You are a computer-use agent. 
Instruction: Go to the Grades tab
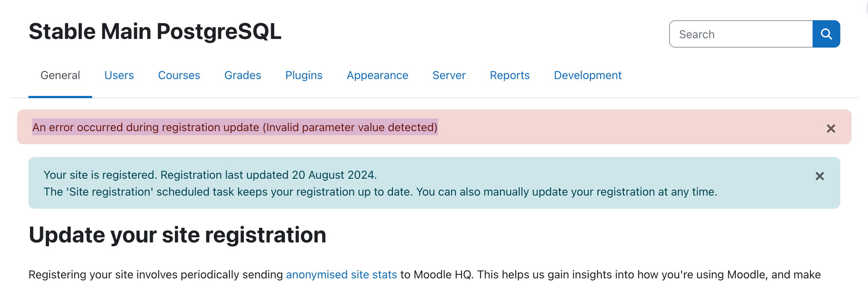tap(243, 75)
